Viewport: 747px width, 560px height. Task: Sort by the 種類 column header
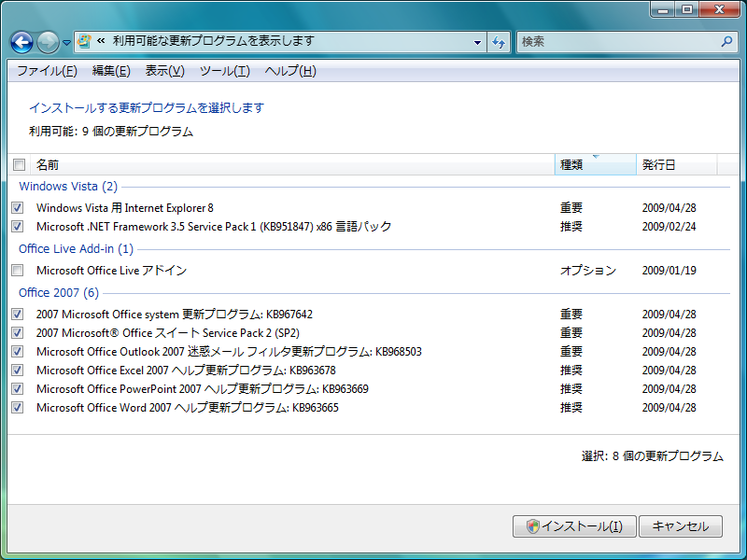596,165
